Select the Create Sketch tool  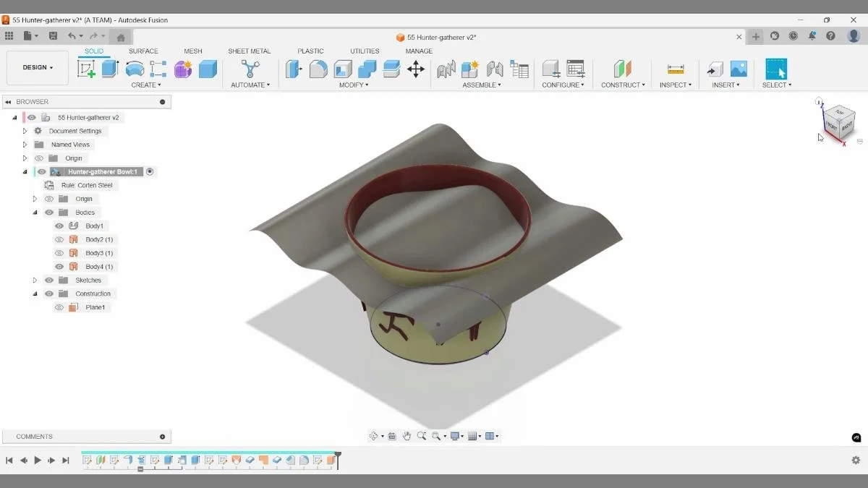(87, 68)
